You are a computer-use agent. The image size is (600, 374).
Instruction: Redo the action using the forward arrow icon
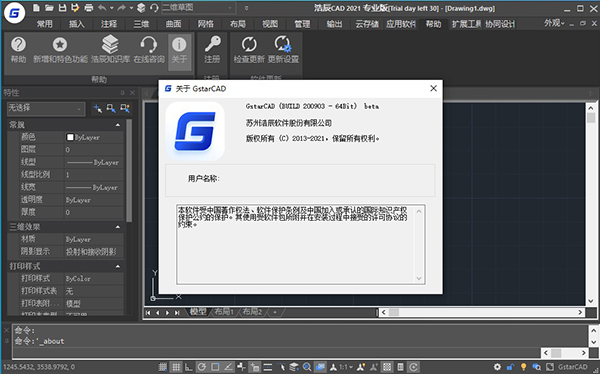point(121,8)
